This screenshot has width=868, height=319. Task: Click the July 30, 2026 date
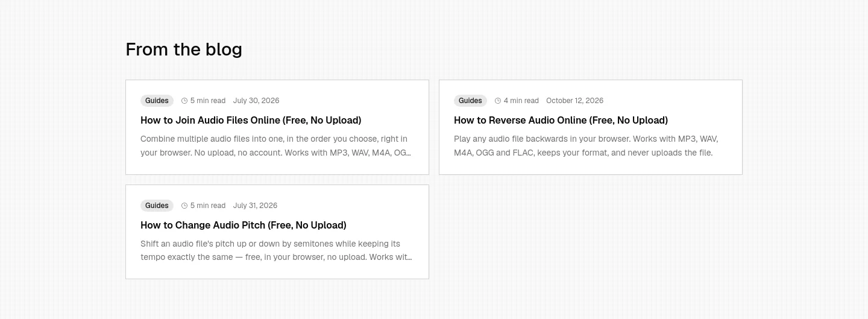pos(256,101)
